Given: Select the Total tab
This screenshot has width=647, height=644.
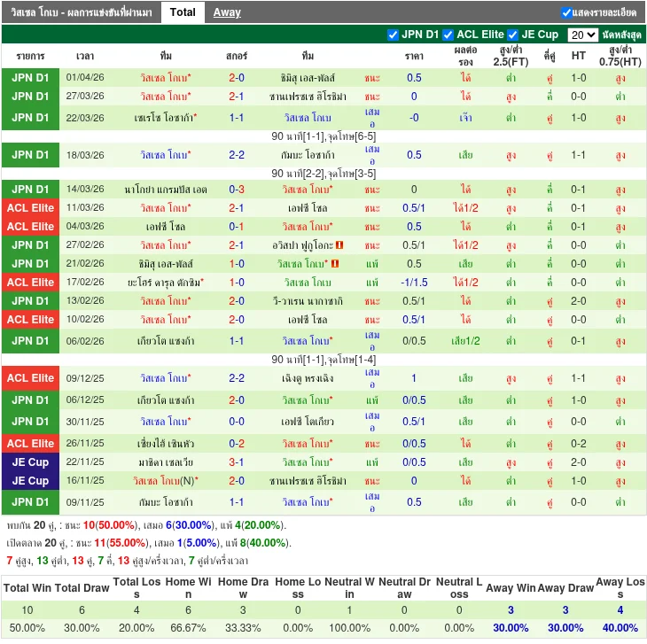Looking at the screenshot, I should pos(183,12).
